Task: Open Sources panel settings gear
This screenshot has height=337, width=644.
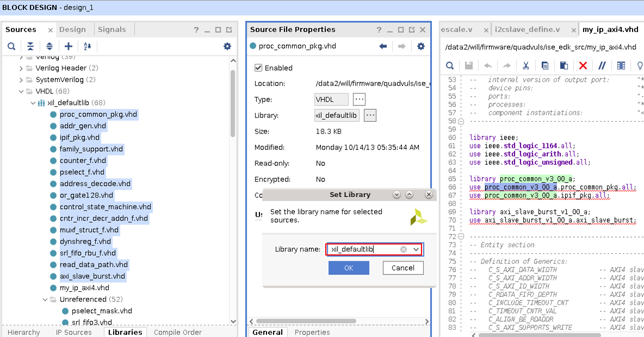Action: click(x=227, y=46)
